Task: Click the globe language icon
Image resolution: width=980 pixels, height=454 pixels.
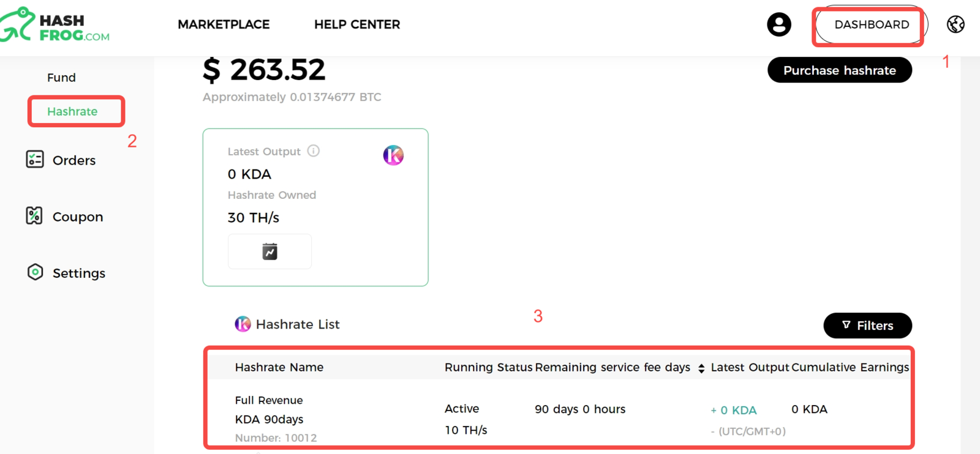Action: coord(956,24)
